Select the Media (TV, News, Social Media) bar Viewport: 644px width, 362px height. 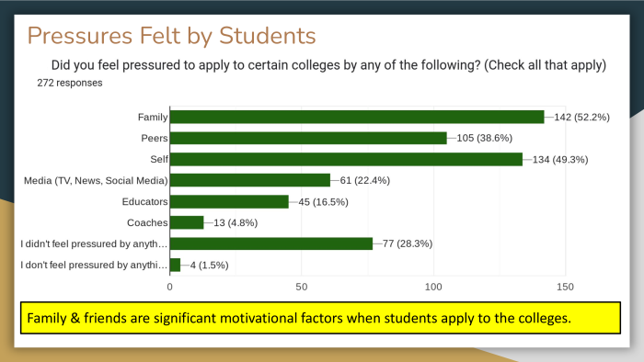250,180
